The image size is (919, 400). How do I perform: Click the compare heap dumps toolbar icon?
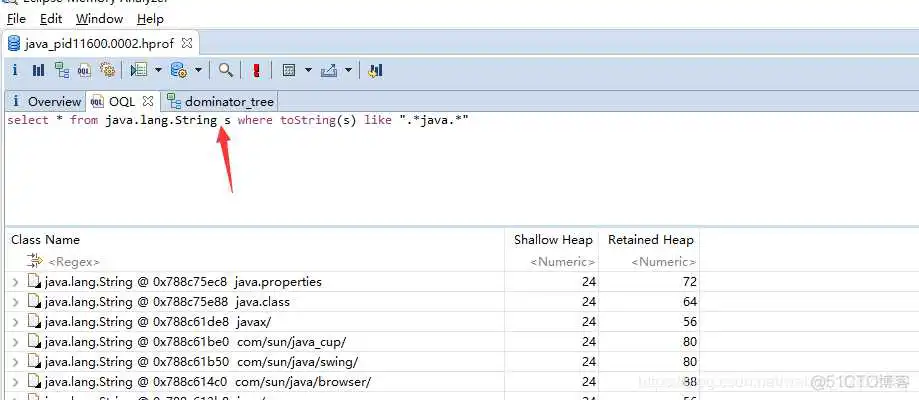pyautogui.click(x=376, y=70)
